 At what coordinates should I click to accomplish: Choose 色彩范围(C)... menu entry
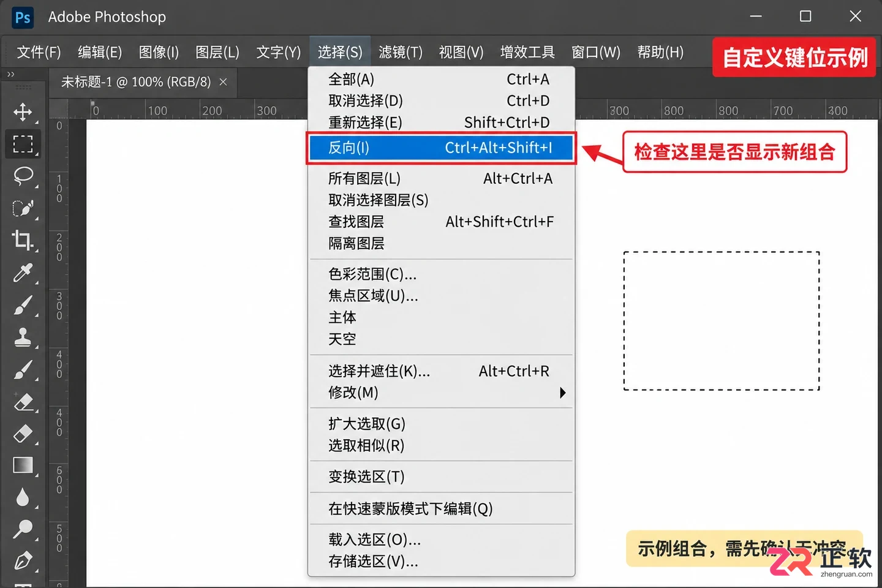(441, 274)
